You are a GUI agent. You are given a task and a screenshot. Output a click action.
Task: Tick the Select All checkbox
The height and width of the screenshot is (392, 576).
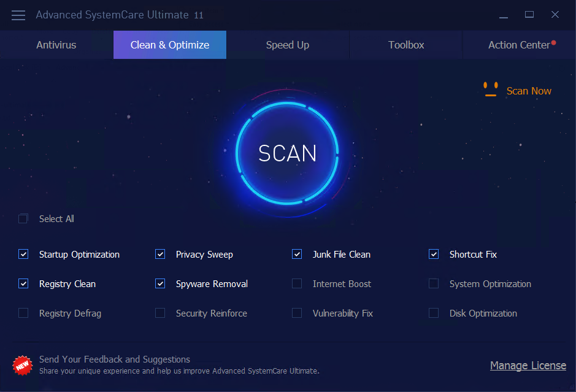point(23,218)
